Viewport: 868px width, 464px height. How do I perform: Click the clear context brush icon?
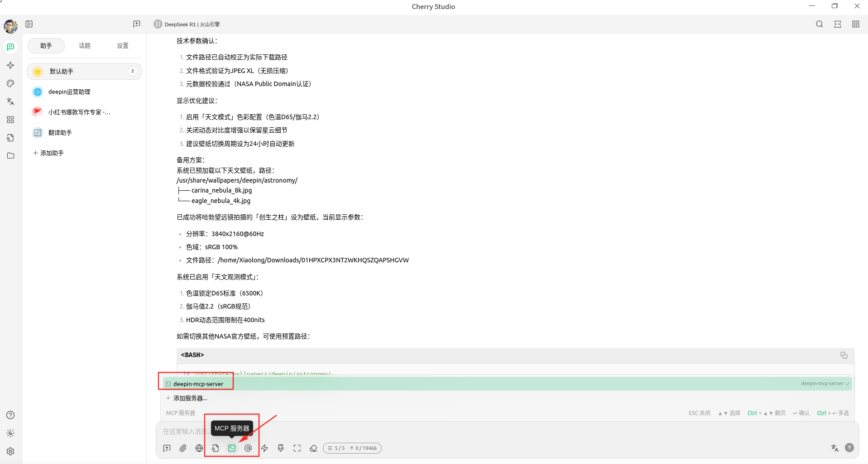(x=281, y=448)
